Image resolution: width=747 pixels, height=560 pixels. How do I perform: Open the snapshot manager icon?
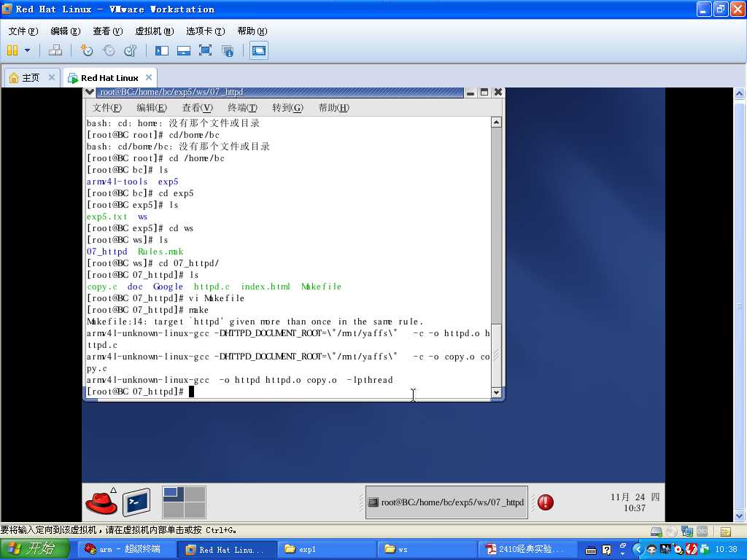131,50
